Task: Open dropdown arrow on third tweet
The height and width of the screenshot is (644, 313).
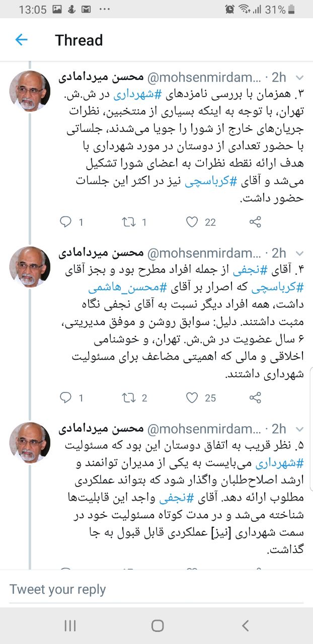Action: [299, 430]
